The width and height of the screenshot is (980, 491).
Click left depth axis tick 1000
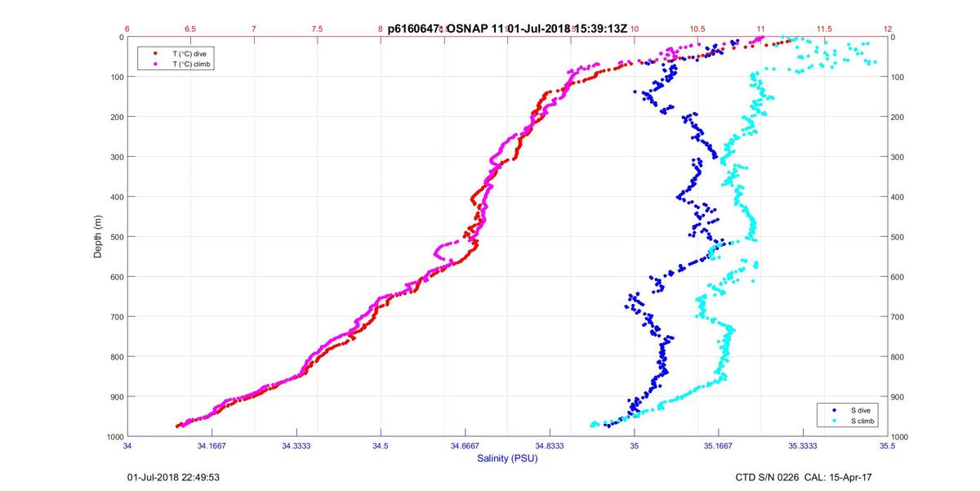(114, 437)
